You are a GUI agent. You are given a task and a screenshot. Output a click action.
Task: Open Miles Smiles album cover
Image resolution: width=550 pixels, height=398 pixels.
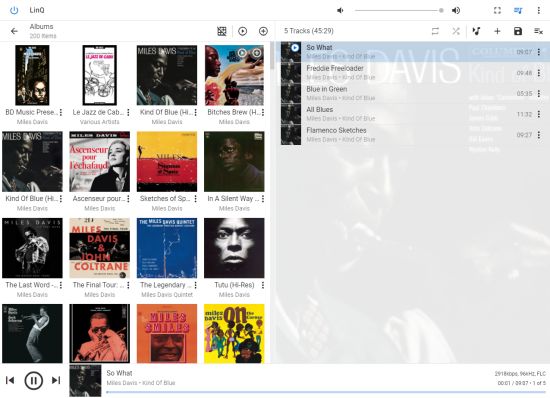(x=167, y=333)
